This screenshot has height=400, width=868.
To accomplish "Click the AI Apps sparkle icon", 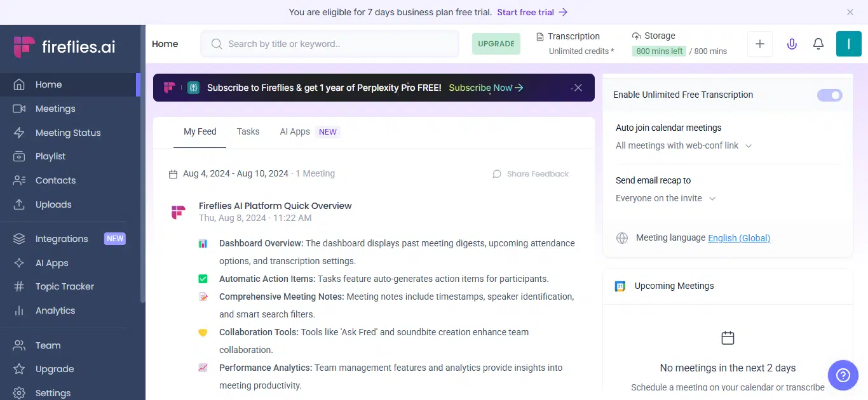I will pos(19,263).
